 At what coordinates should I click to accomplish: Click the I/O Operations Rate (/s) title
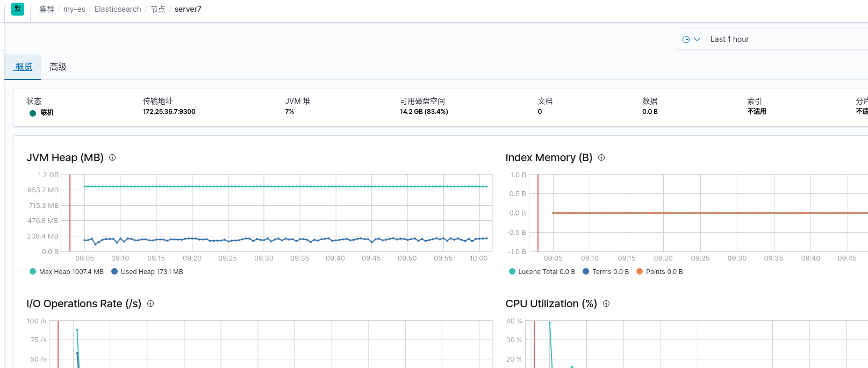(x=84, y=304)
